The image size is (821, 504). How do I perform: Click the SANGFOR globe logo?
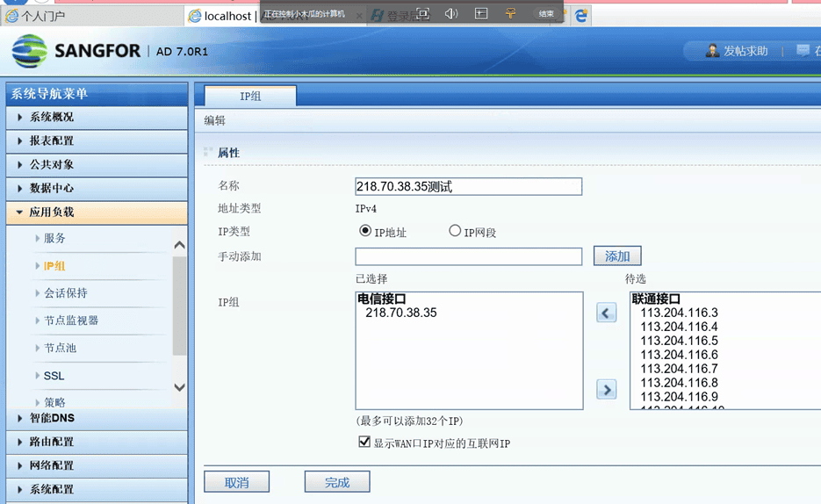point(29,51)
